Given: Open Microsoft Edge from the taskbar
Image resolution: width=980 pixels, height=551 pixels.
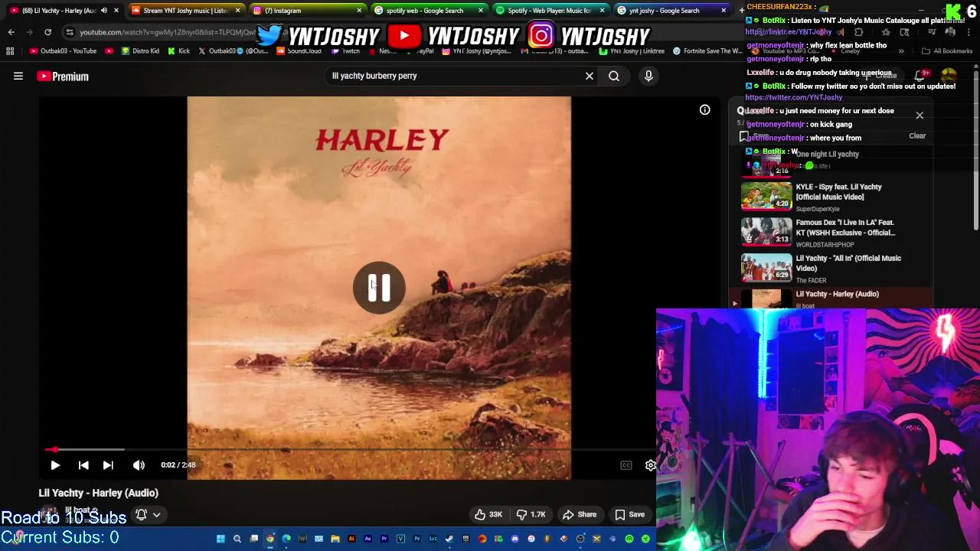Looking at the screenshot, I should (x=286, y=539).
